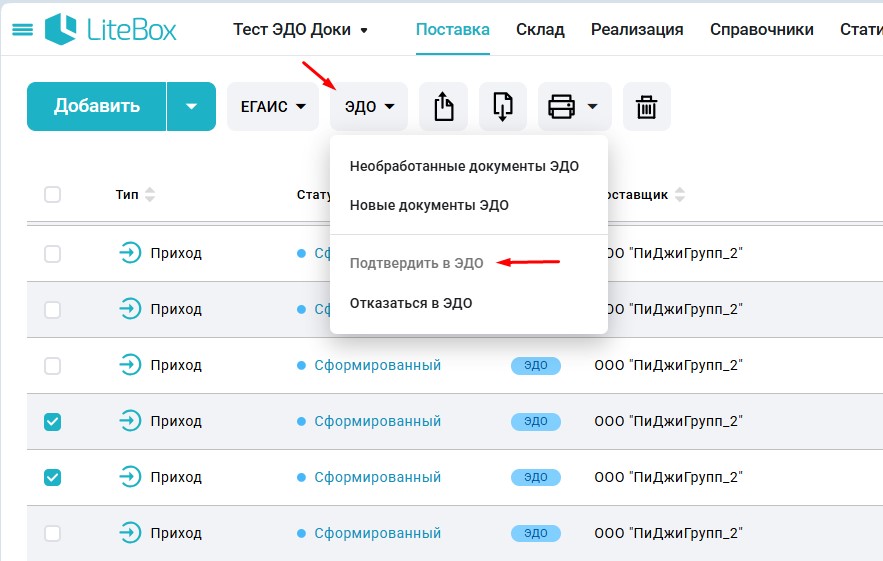Screen dimensions: 883x561
Task: Click the third row's Приход arrow icon
Action: point(130,365)
